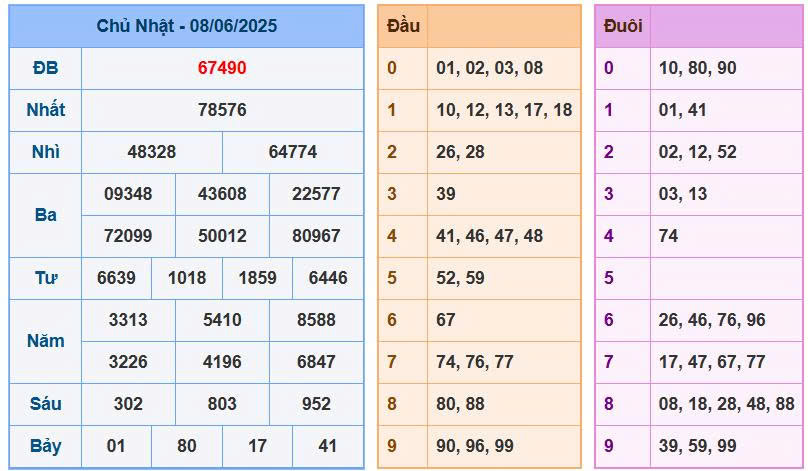Select the Bảy prize label
Viewport: 808px width, 471px height.
[45, 446]
